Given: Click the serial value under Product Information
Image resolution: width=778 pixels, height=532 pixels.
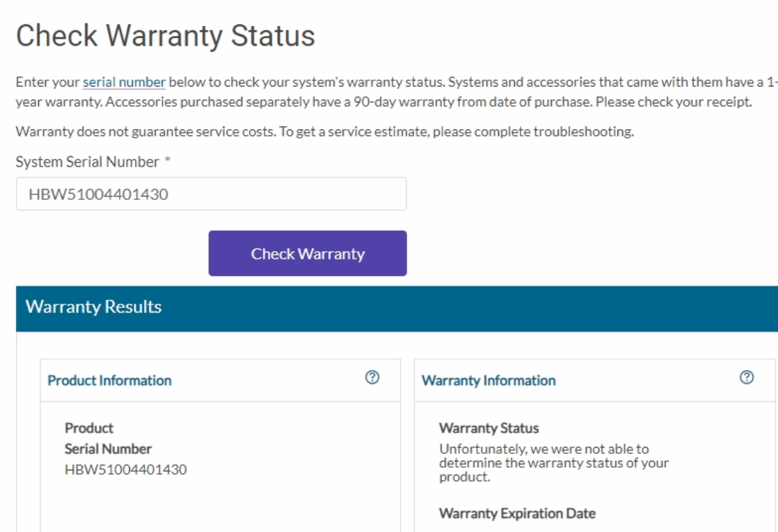Looking at the screenshot, I should tap(126, 470).
